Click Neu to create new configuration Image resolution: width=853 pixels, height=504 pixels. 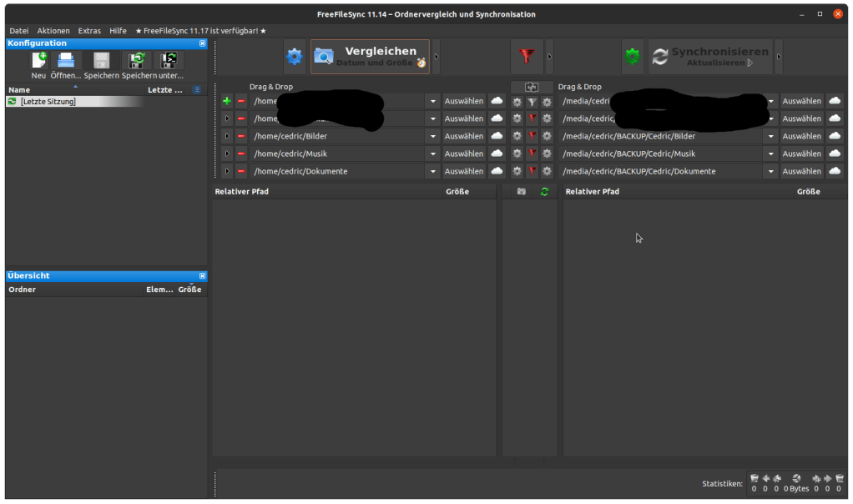click(38, 62)
